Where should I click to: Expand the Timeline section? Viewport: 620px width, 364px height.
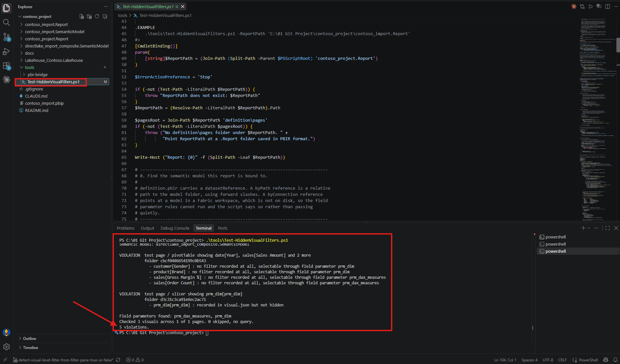(x=31, y=347)
